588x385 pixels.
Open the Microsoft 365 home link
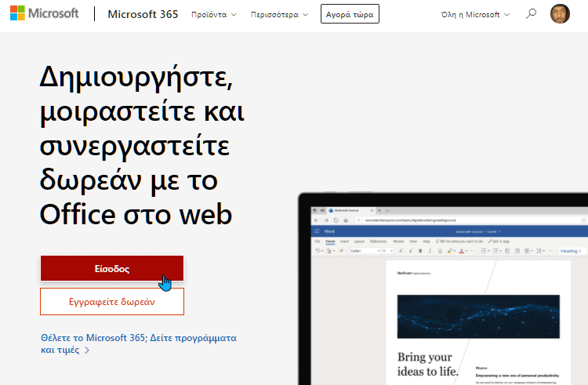(x=143, y=14)
